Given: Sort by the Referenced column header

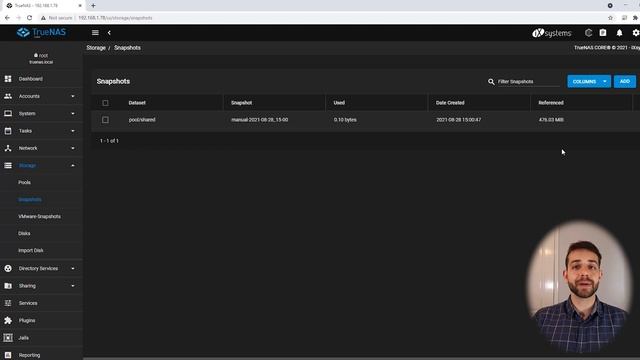Looking at the screenshot, I should tap(551, 103).
